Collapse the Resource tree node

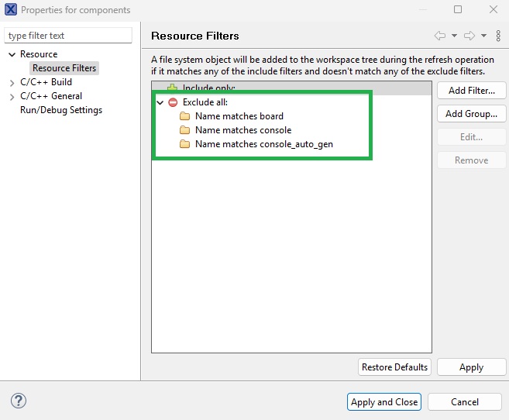pos(12,54)
